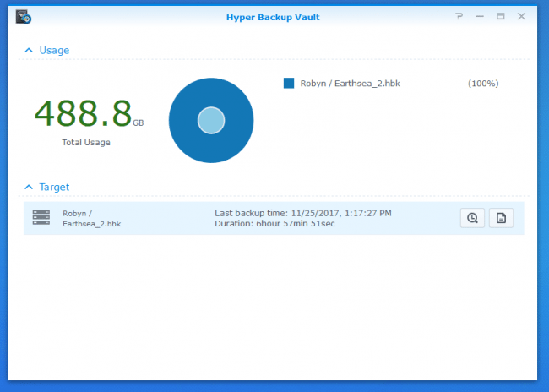The height and width of the screenshot is (392, 549).
Task: Click the blue legend swatch for Earthsea_2.hbk
Action: pyautogui.click(x=289, y=84)
